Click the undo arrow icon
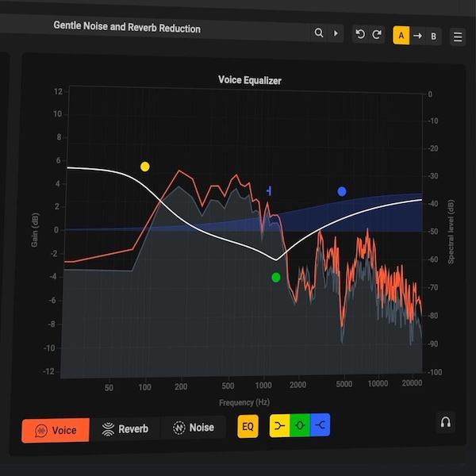 [360, 35]
